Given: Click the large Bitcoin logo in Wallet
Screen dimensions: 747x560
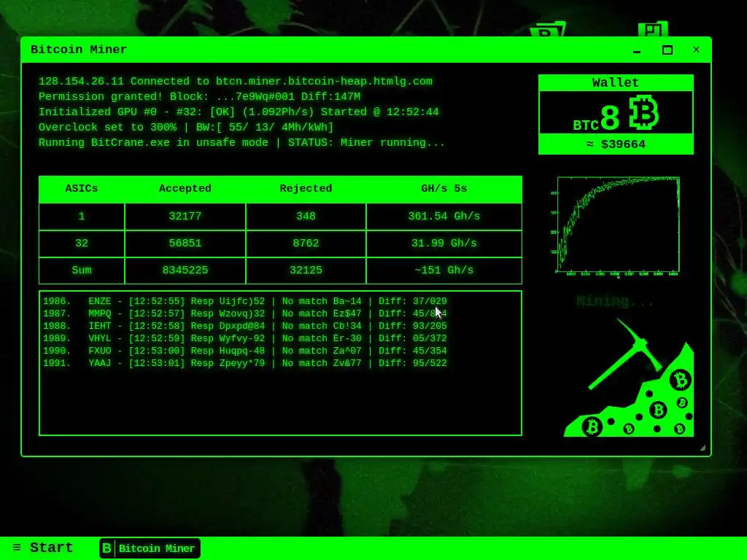Looking at the screenshot, I should [643, 113].
